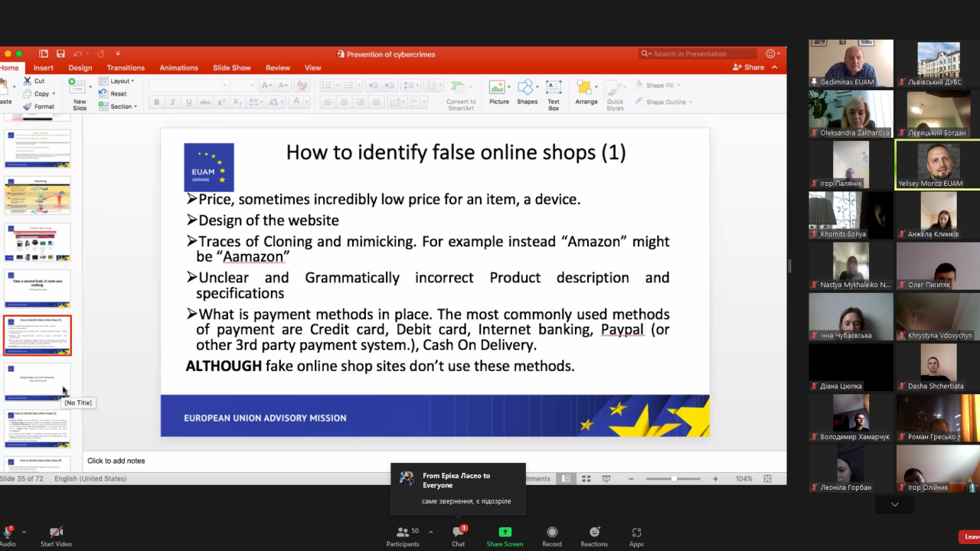Select Phishing slide thumbnail

(38, 195)
